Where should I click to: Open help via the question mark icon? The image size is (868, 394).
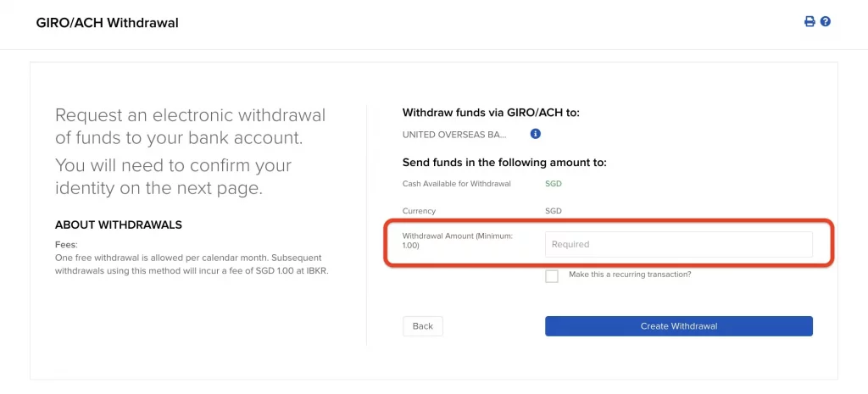click(x=825, y=22)
